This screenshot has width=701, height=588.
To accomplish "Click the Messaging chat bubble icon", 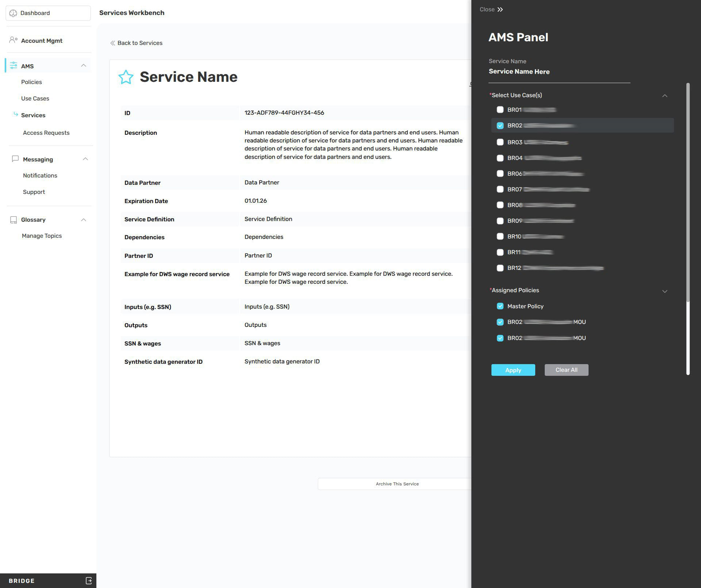I will pos(15,159).
